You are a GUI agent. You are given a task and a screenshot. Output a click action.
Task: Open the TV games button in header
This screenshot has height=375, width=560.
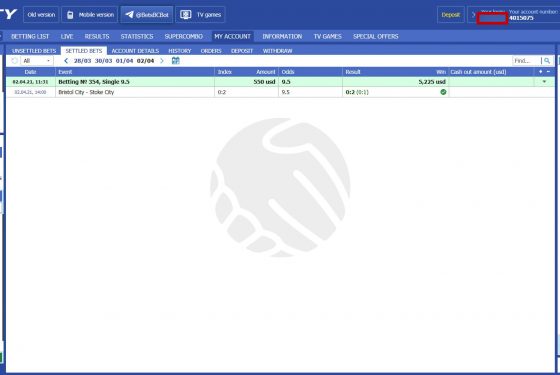[200, 15]
